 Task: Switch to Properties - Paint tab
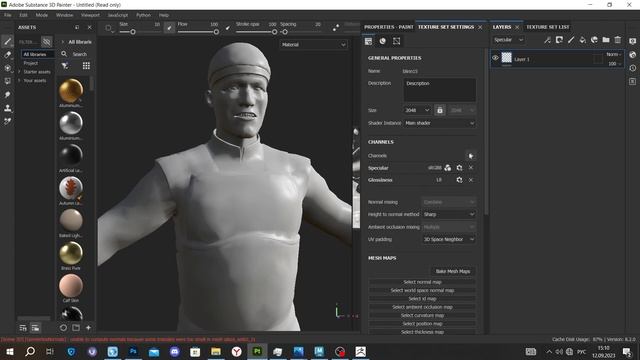click(389, 27)
